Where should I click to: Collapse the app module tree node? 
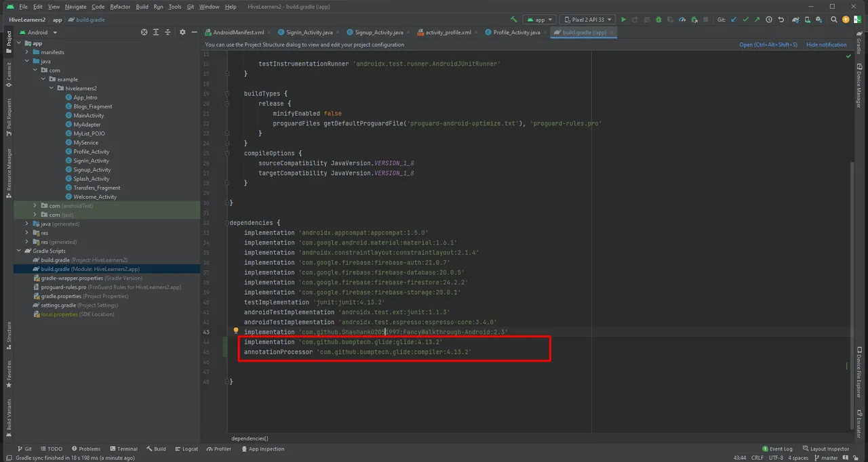point(19,43)
